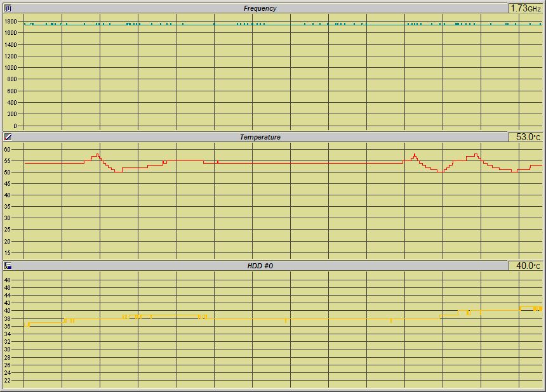Click the 28 label on HDD axis
Screen dimensions: 546x392
click(8, 357)
